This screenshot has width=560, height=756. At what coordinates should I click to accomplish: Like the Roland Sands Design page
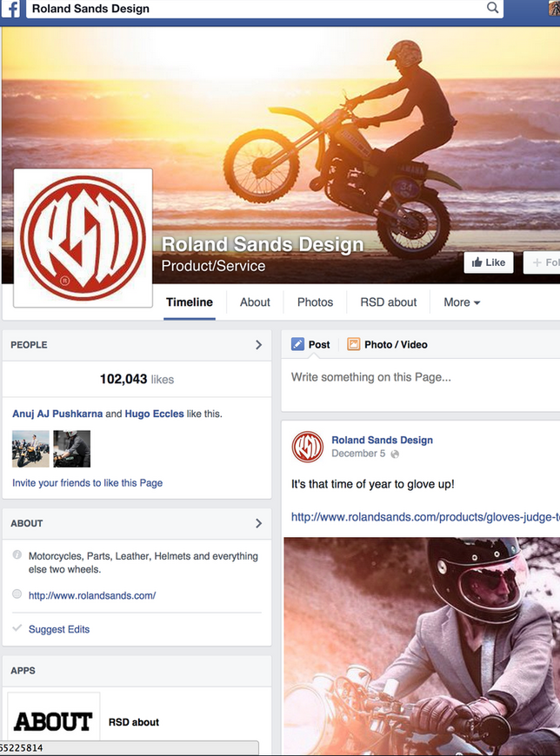pyautogui.click(x=488, y=262)
